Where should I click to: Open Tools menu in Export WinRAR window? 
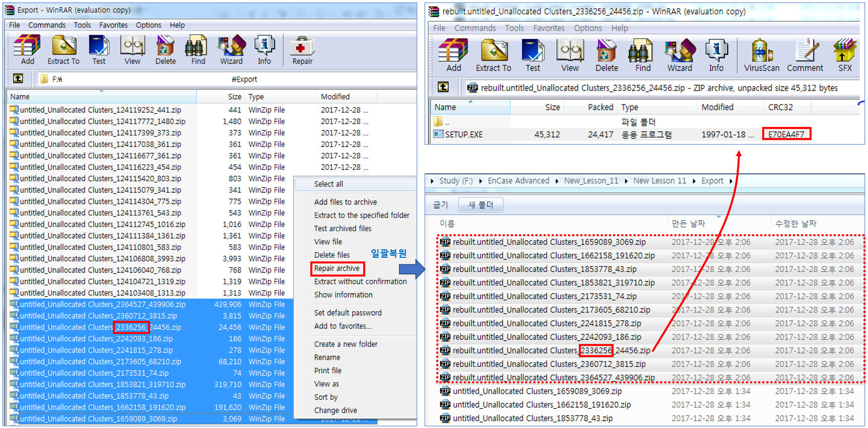(x=82, y=25)
